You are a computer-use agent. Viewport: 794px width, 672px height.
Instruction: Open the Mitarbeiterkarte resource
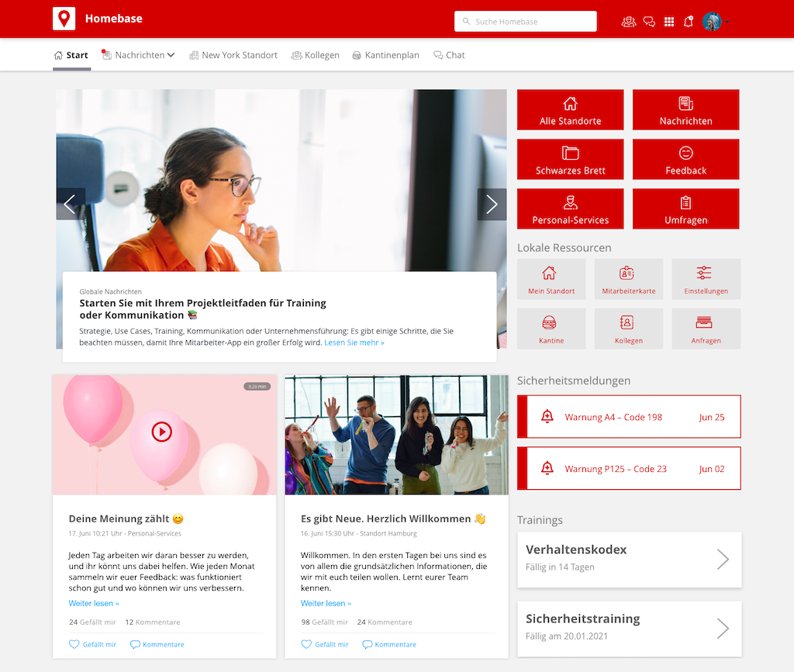pos(628,278)
